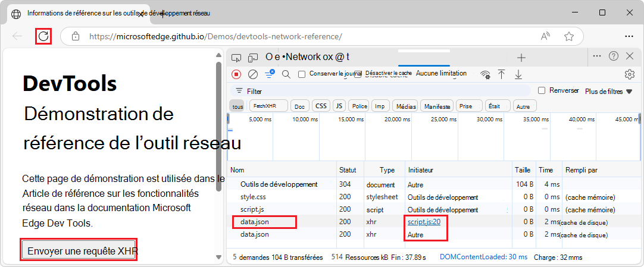Export HAR file with download arrow
644x267 pixels.
point(518,74)
